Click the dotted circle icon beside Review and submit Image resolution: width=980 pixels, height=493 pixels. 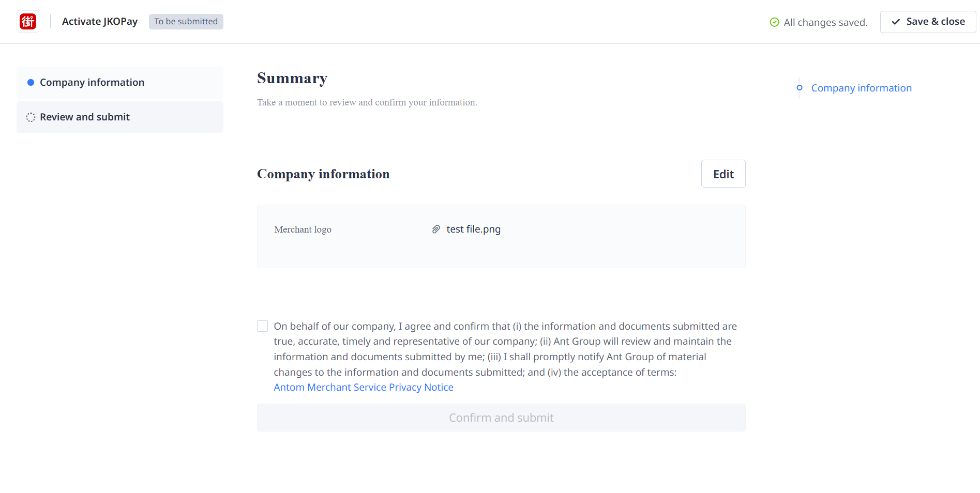[x=31, y=117]
